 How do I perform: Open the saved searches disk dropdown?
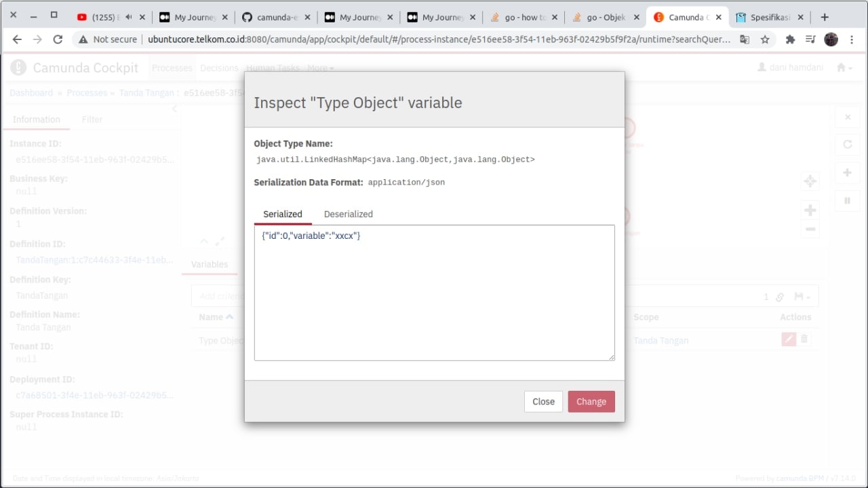pyautogui.click(x=802, y=297)
